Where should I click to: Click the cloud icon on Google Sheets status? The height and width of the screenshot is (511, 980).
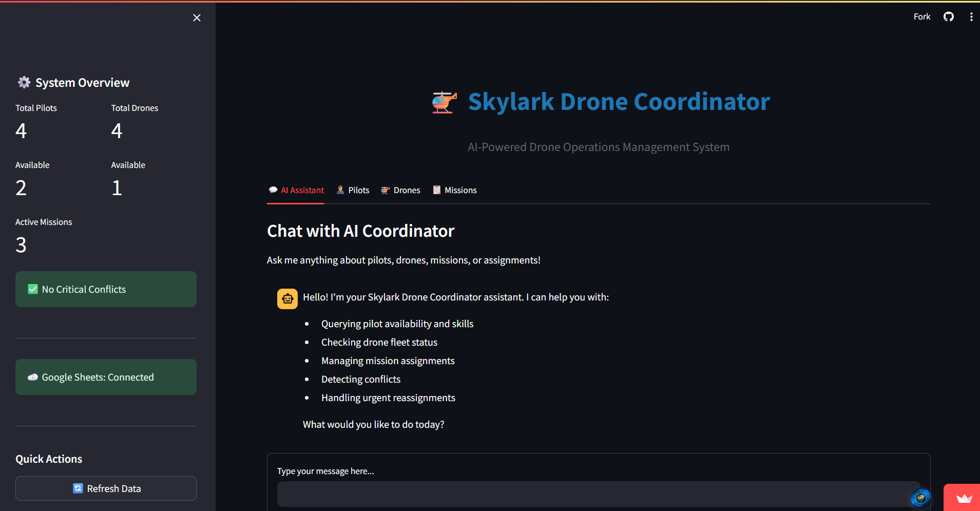[32, 377]
